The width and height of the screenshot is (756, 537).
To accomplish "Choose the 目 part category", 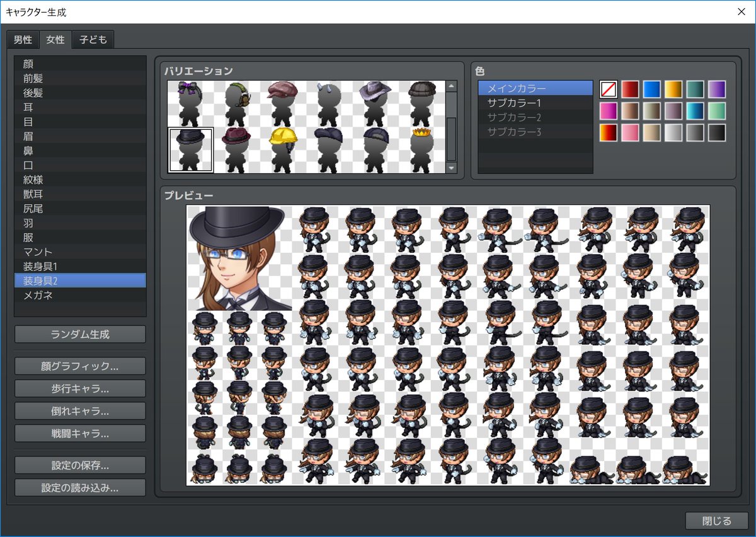I will [80, 122].
